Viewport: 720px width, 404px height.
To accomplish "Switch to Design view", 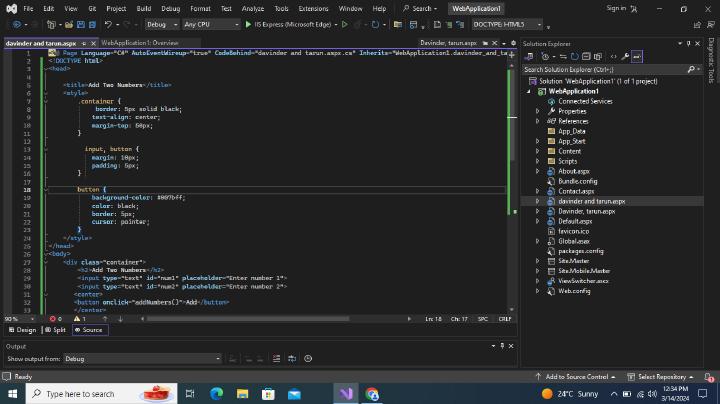I will tap(22, 330).
